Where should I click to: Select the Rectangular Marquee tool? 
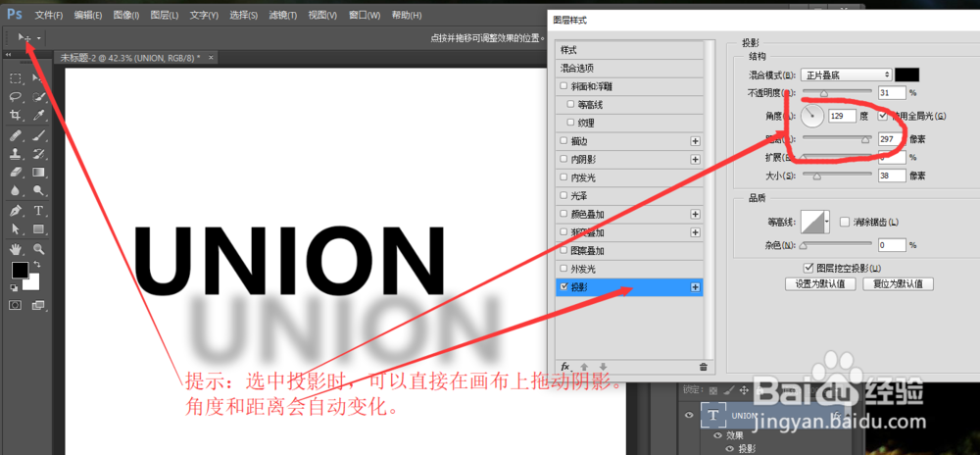[x=16, y=78]
